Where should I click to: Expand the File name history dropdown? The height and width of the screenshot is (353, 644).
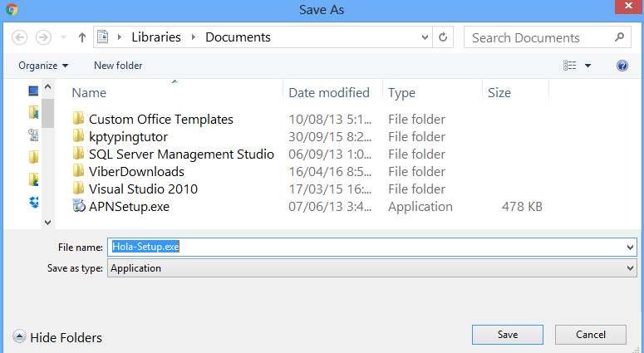coord(630,248)
